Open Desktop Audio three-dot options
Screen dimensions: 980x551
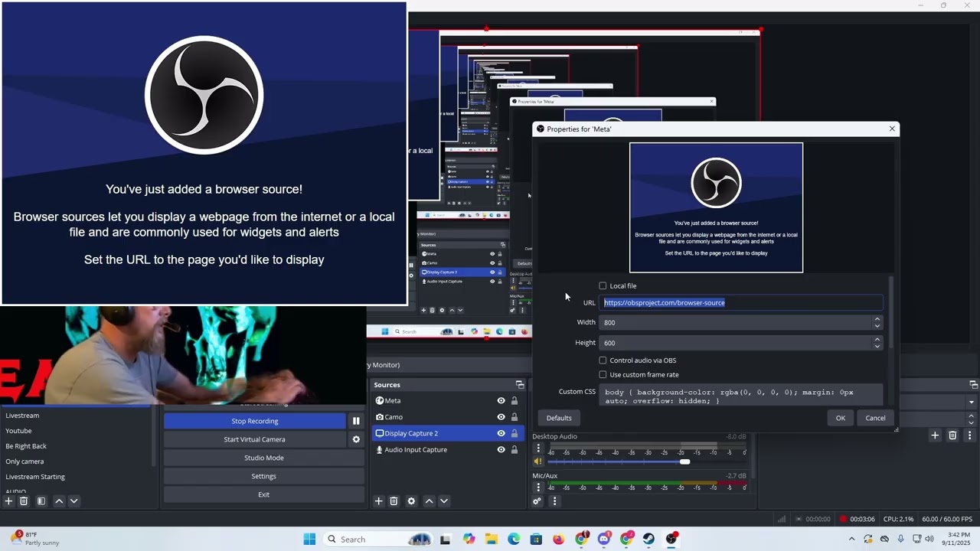click(x=538, y=448)
